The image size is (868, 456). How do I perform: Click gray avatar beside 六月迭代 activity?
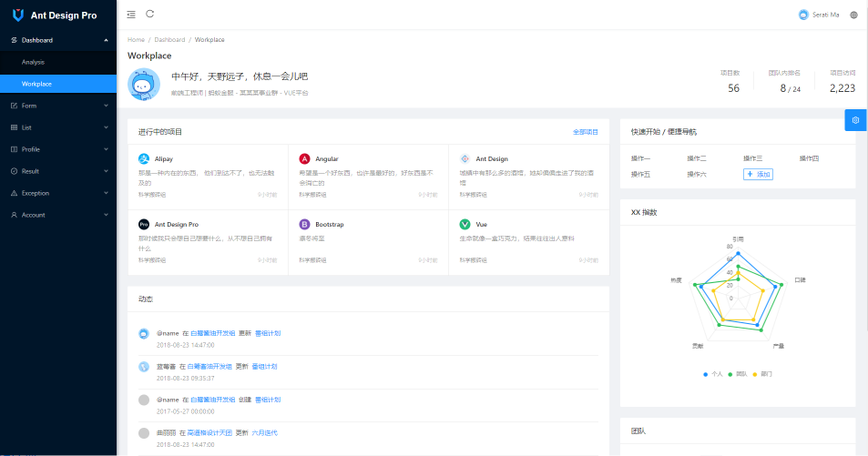(144, 433)
